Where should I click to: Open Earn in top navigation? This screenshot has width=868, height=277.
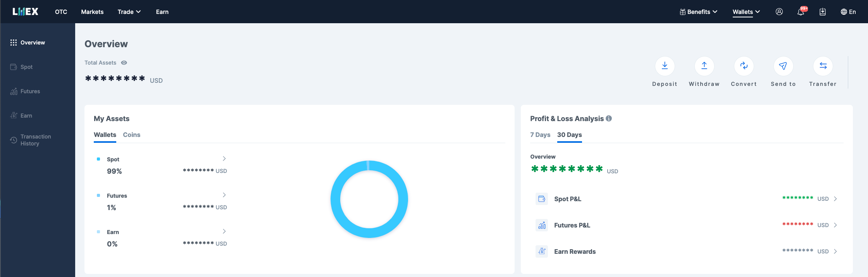(x=162, y=12)
